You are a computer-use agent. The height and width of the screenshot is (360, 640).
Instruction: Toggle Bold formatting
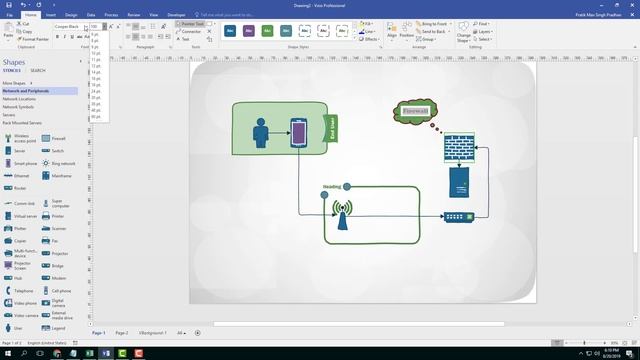[57, 37]
